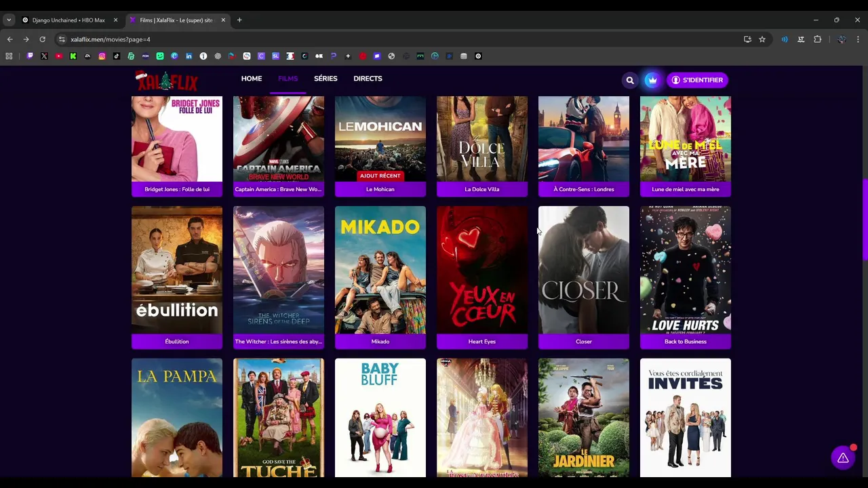Click the page vertical scrollbar thumb
This screenshot has width=868, height=488.
tap(865, 220)
